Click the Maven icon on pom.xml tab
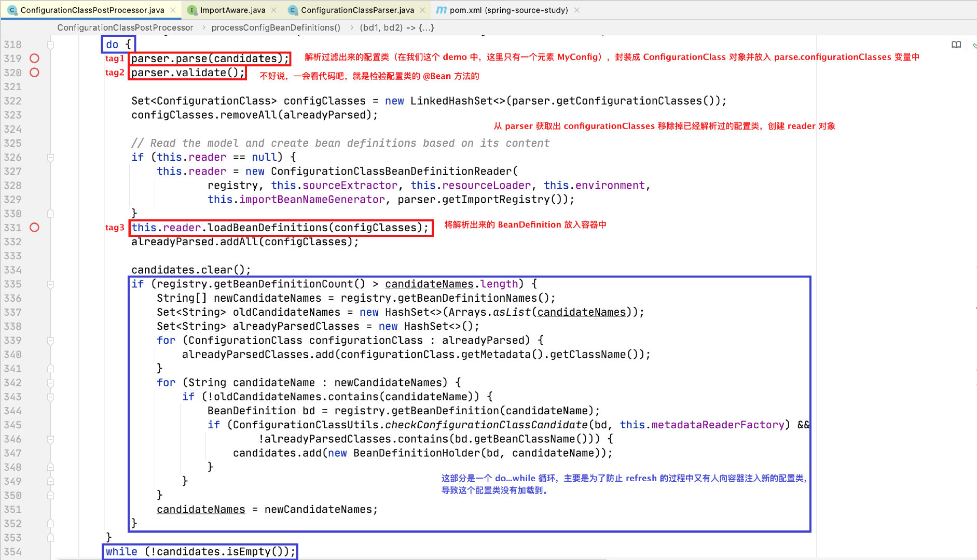This screenshot has height=560, width=977. click(x=441, y=10)
